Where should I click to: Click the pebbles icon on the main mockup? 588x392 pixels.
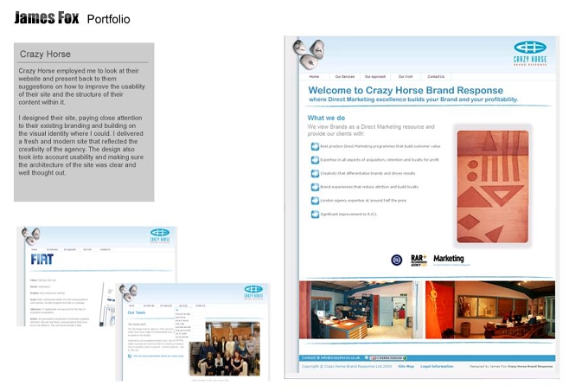pyautogui.click(x=309, y=54)
